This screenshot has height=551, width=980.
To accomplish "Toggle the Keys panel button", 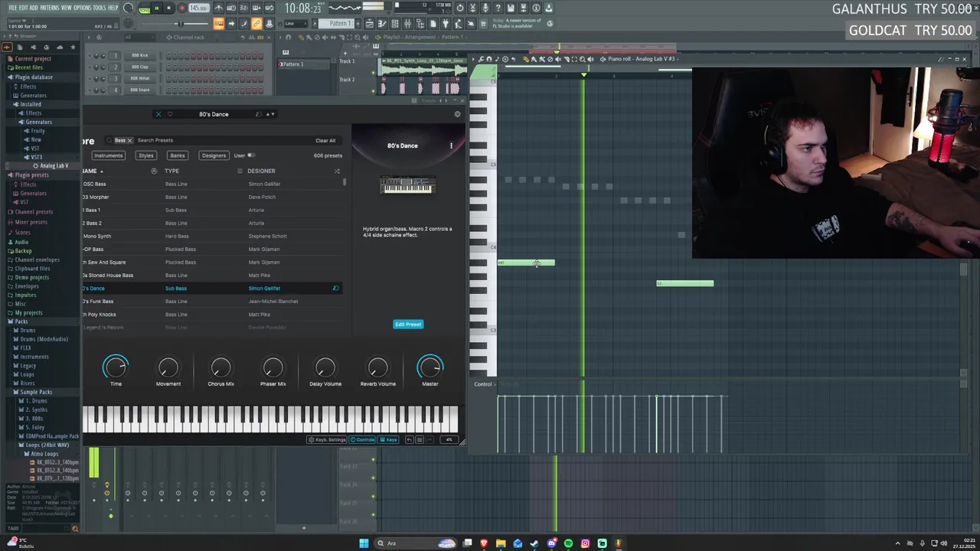I will (x=388, y=439).
